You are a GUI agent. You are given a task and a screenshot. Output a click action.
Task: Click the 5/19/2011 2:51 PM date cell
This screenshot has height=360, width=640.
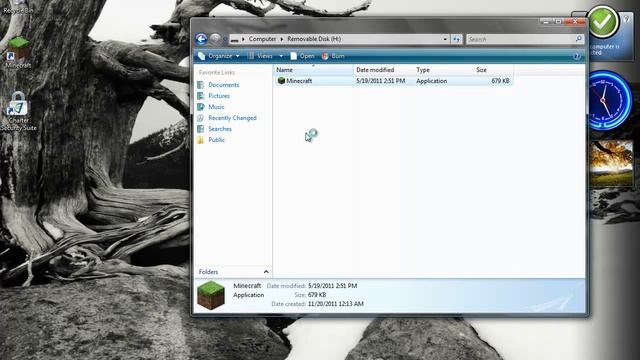pyautogui.click(x=380, y=81)
